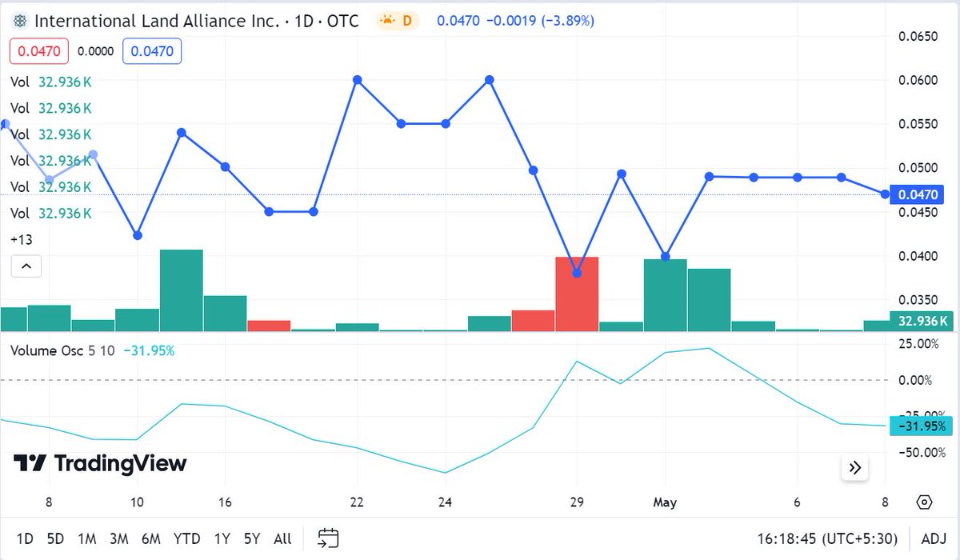The image size is (960, 560).
Task: Click the sun market status icon
Action: pyautogui.click(x=386, y=21)
